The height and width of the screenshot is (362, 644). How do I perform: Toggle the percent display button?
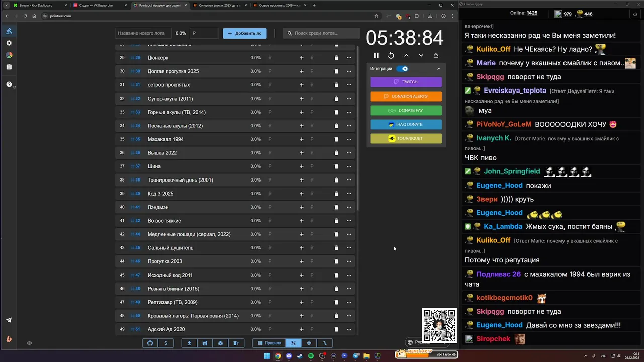[294, 343]
